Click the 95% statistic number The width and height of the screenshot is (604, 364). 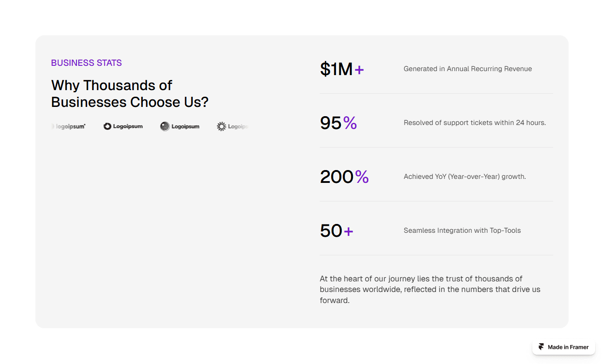[x=338, y=123]
